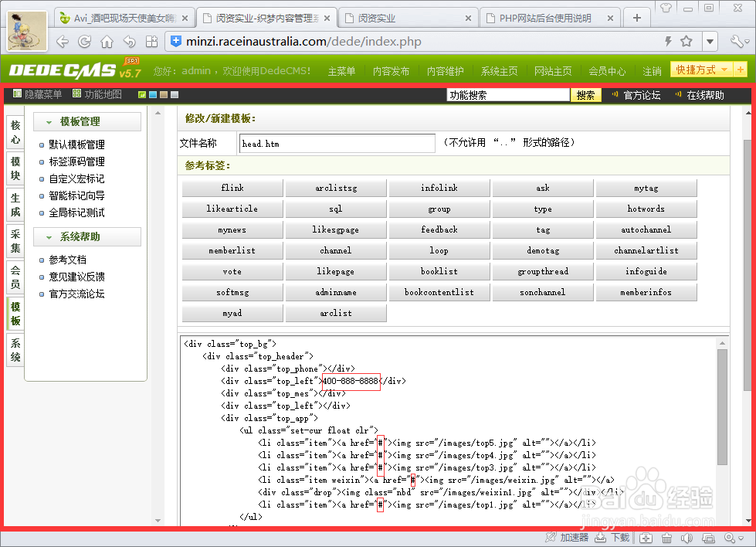Click the trash icon in the status bar
756x547 pixels.
tap(666, 538)
